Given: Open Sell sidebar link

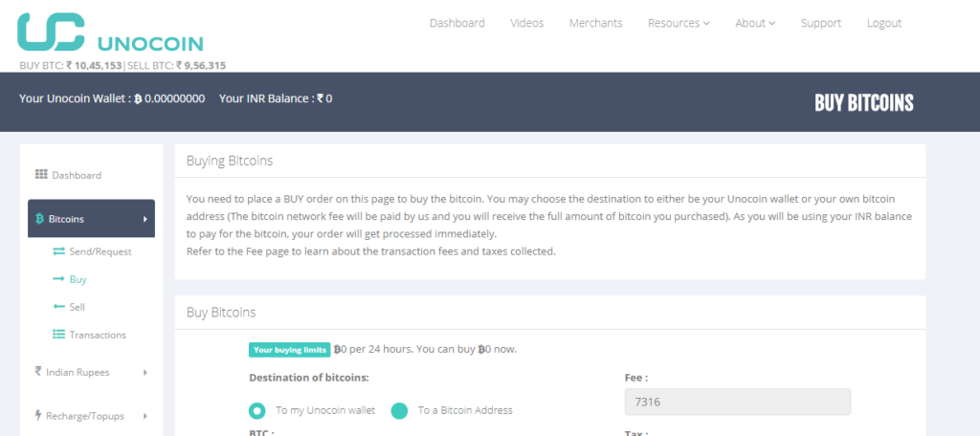Looking at the screenshot, I should click(77, 307).
